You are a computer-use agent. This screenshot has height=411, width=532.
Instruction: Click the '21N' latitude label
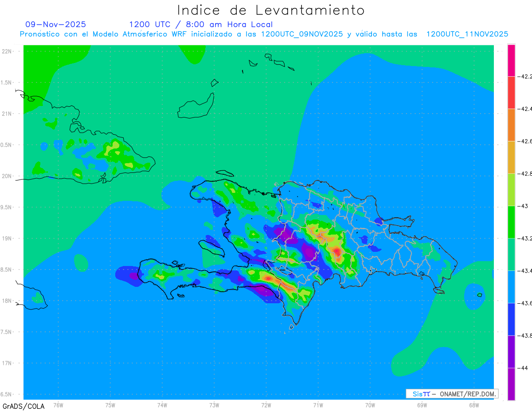coord(7,114)
